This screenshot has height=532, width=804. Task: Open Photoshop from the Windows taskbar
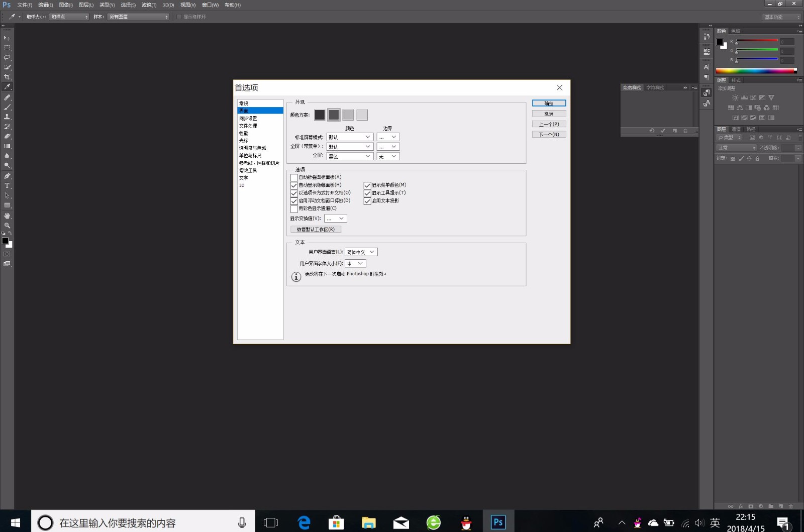coord(498,522)
